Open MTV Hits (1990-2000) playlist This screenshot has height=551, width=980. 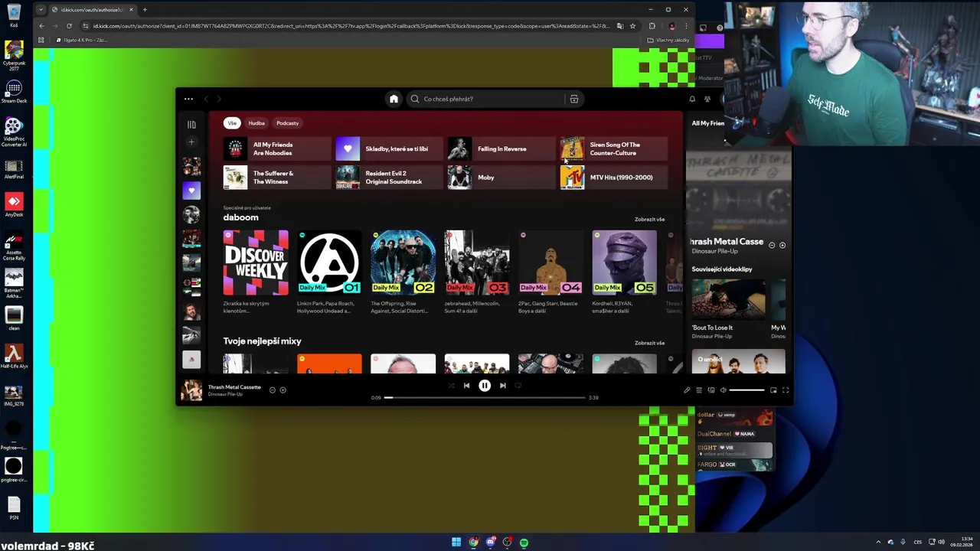(x=614, y=178)
